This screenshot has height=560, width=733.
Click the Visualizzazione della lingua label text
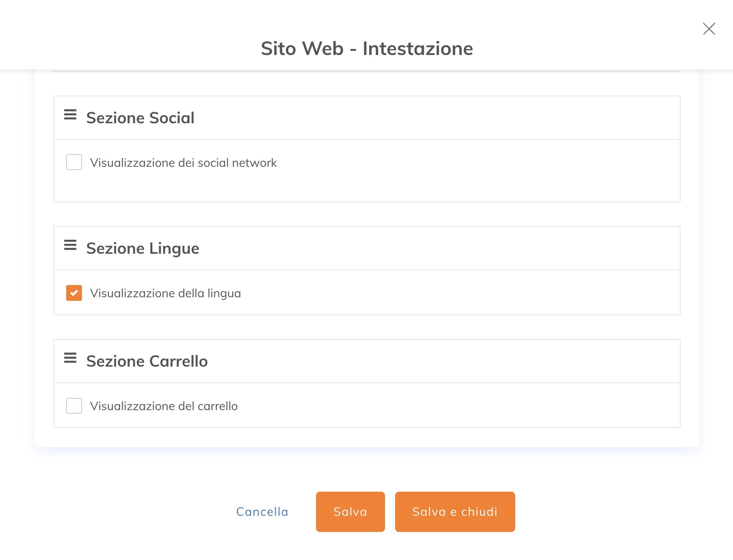[166, 293]
